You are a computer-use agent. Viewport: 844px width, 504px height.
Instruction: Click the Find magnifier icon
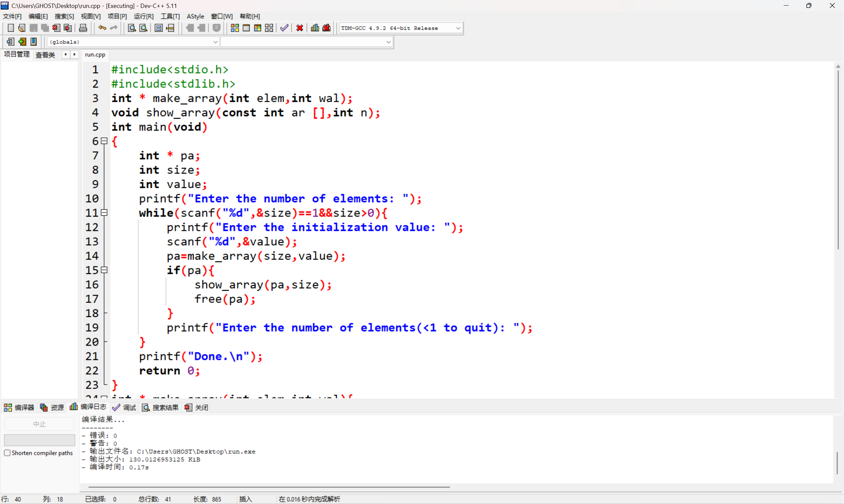pos(132,28)
